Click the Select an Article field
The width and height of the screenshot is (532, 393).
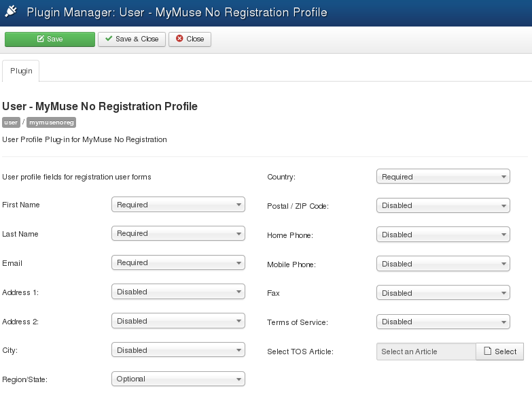click(x=425, y=352)
